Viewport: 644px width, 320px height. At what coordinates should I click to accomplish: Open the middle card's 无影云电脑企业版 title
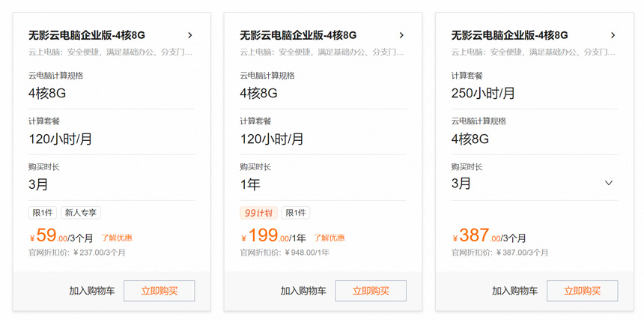[x=297, y=35]
